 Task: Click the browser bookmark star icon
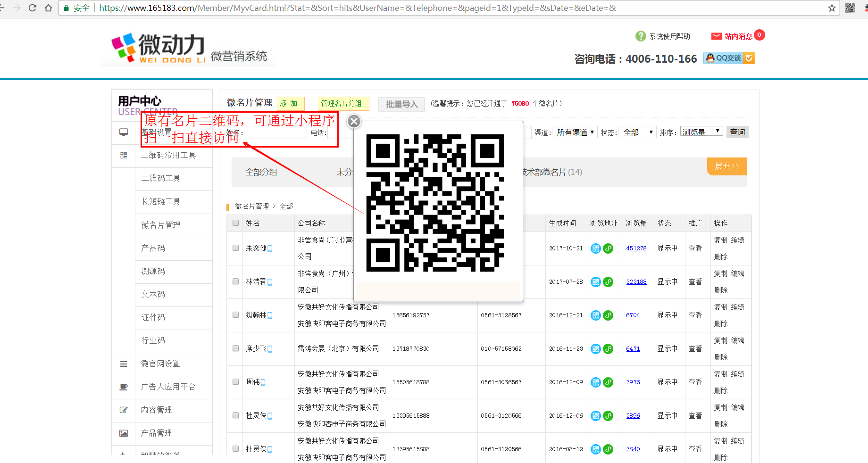point(832,8)
